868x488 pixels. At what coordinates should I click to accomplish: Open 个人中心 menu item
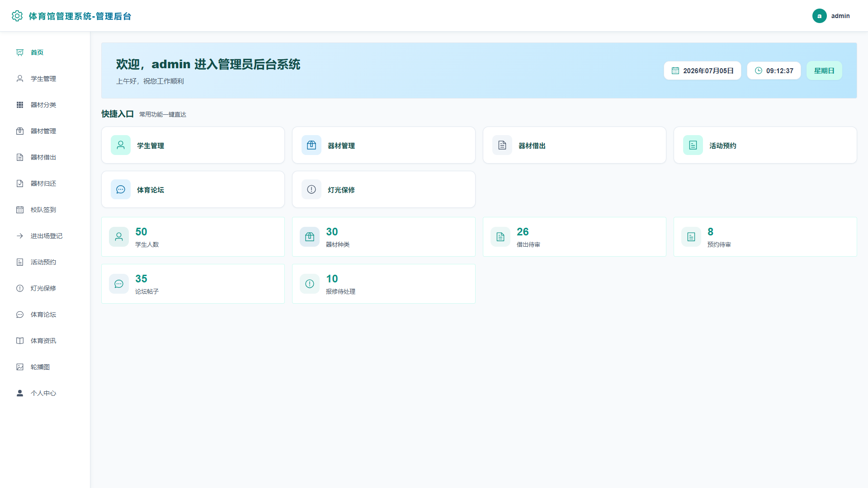pos(45,393)
